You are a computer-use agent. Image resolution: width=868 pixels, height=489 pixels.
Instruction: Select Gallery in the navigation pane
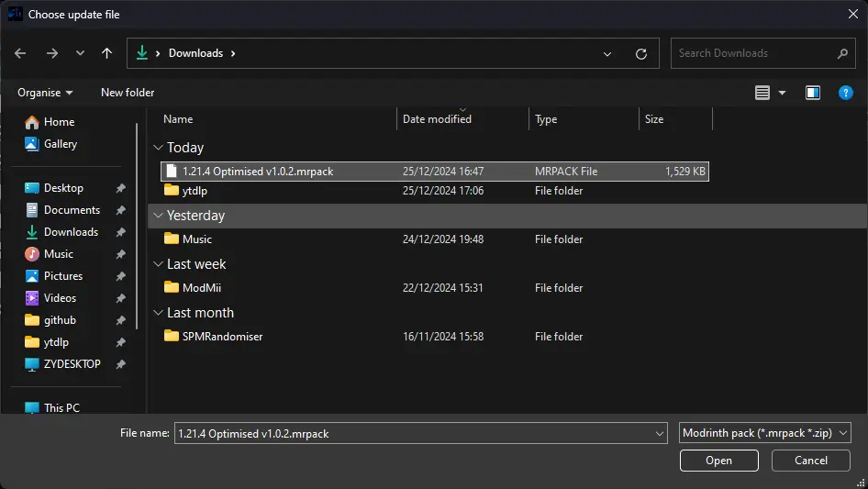(x=61, y=144)
